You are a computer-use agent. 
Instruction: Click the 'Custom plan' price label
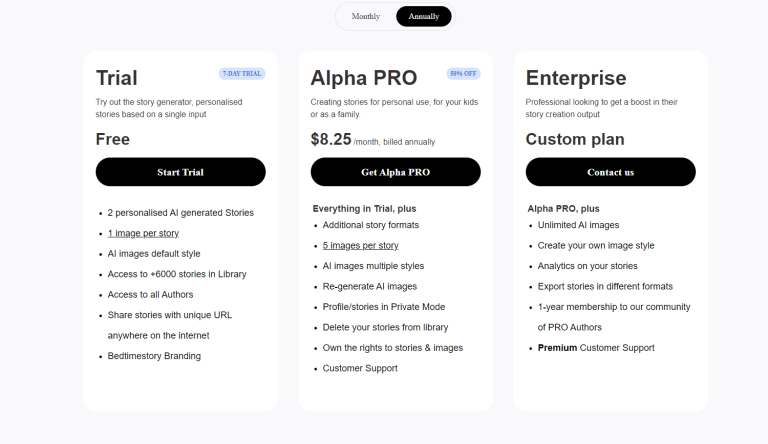click(x=575, y=140)
